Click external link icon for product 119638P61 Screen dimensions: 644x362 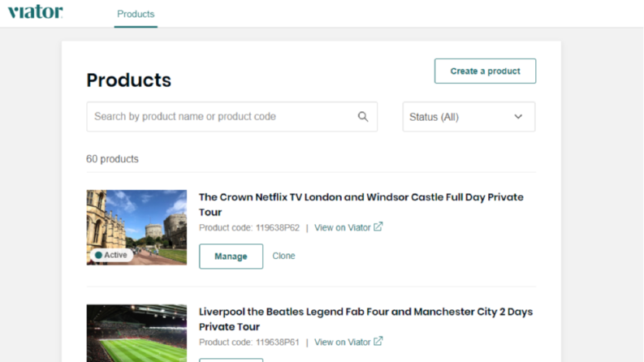(378, 342)
